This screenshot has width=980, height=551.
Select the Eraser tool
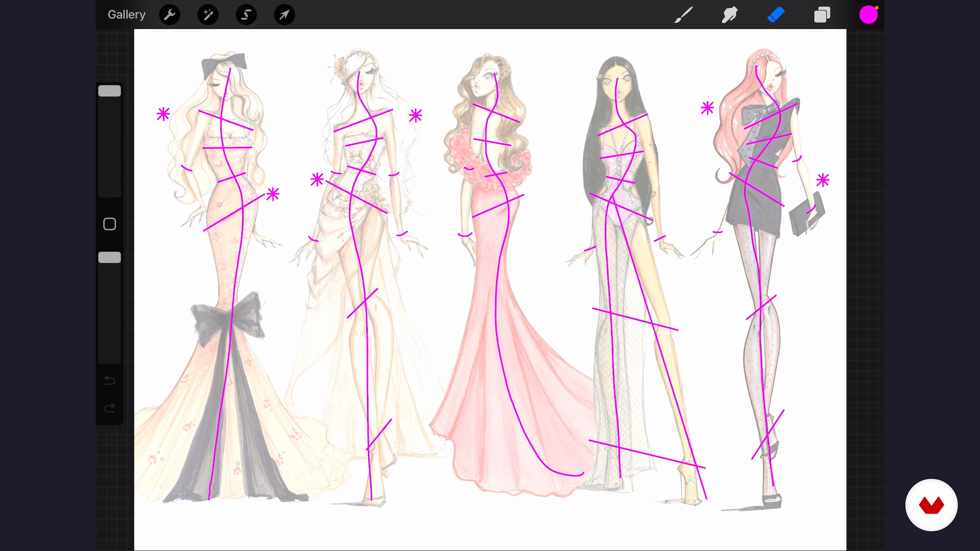click(x=776, y=15)
